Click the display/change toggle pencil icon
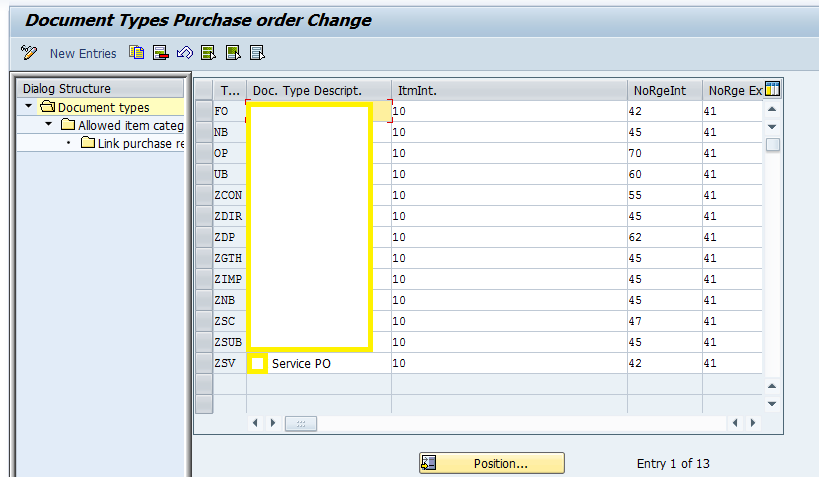This screenshot has height=477, width=819. point(29,53)
